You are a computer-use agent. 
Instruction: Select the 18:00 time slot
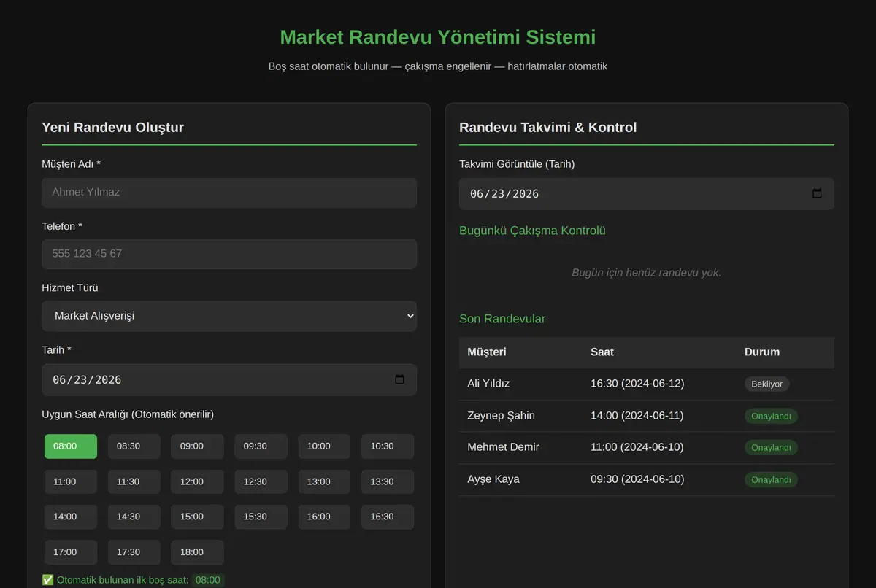pyautogui.click(x=197, y=552)
